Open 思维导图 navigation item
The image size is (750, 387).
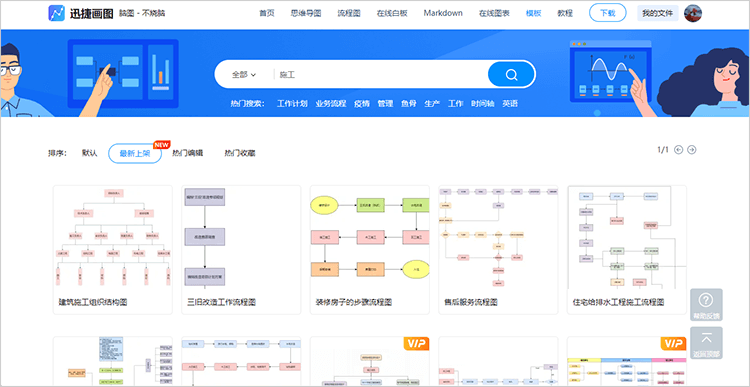pos(306,13)
